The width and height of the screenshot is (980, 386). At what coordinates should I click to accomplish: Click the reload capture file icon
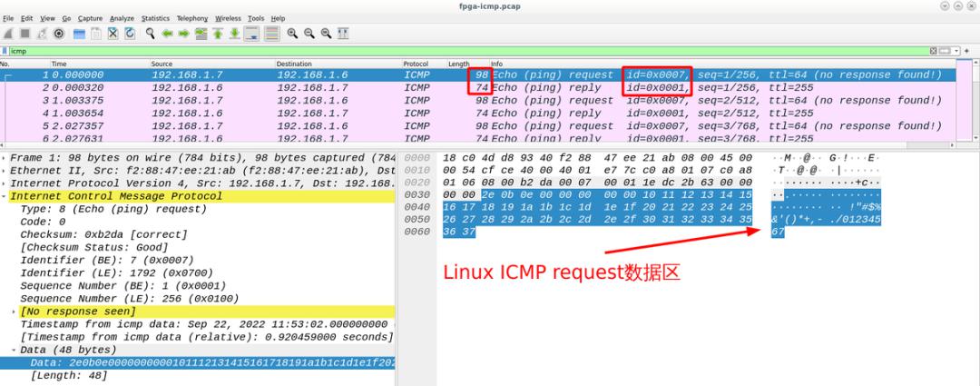129,34
